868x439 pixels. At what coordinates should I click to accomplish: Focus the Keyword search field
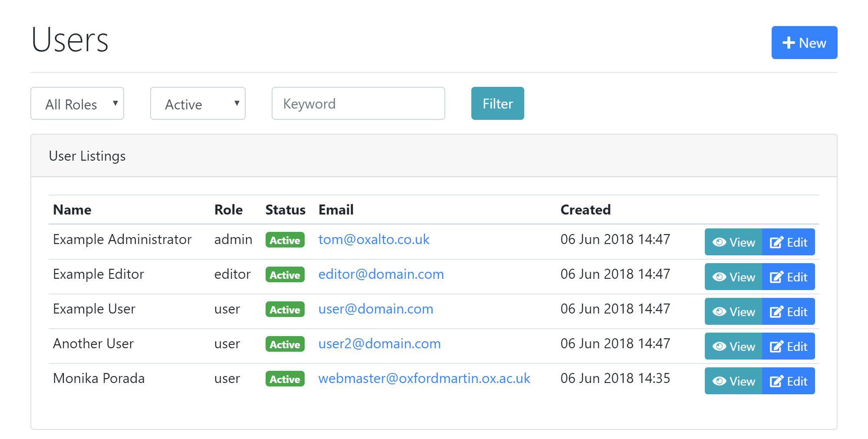(x=358, y=104)
